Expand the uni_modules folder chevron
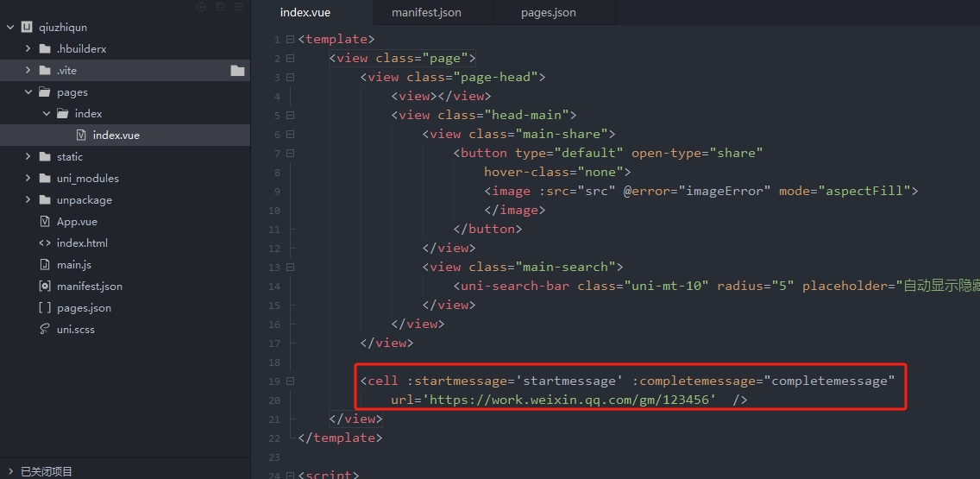 coord(28,178)
